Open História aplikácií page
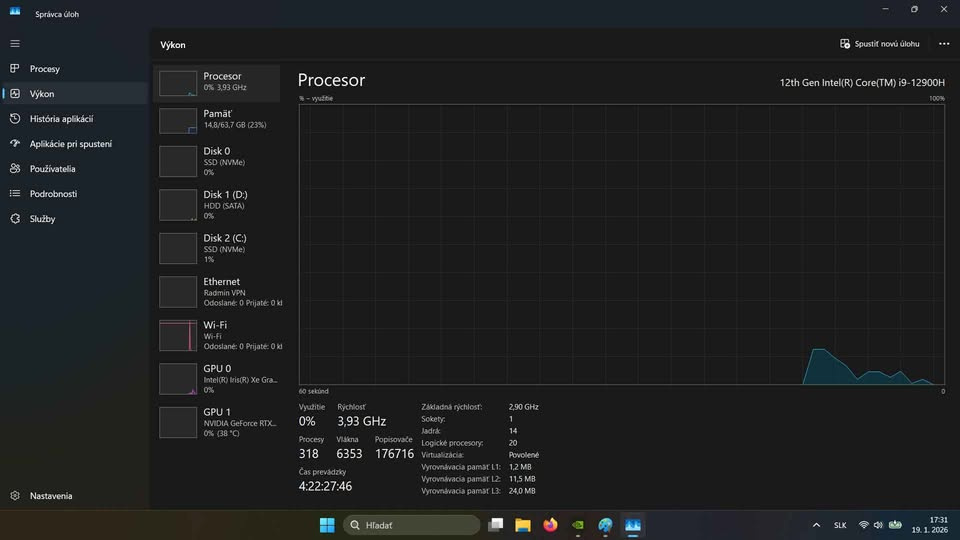Image resolution: width=960 pixels, height=540 pixels. 75,119
